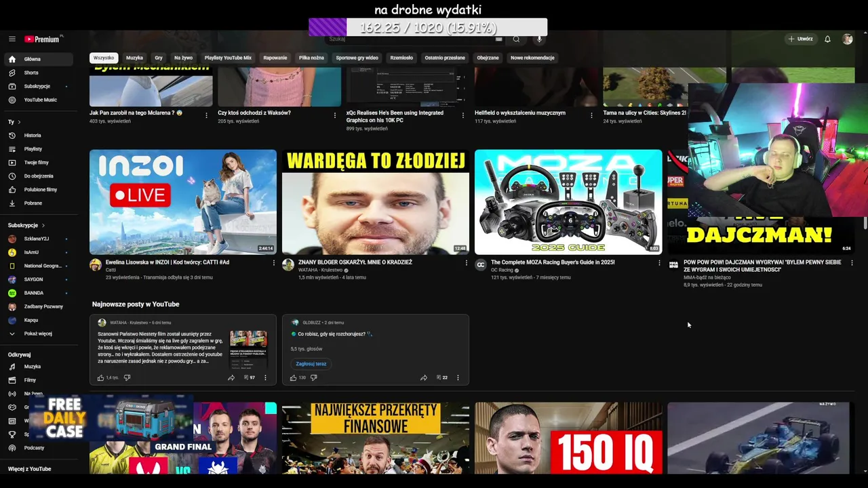The height and width of the screenshot is (488, 868).
Task: Dislike the WATAHA community post
Action: [x=127, y=378]
